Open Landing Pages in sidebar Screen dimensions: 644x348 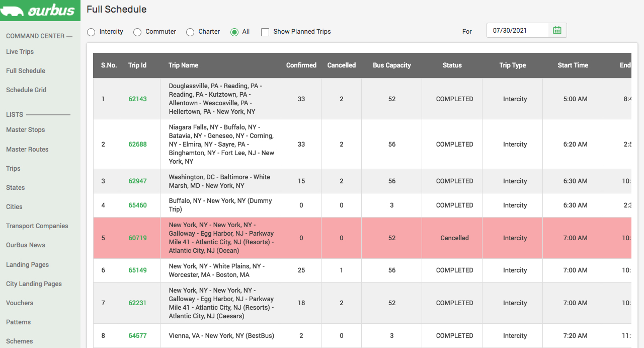pyautogui.click(x=28, y=264)
